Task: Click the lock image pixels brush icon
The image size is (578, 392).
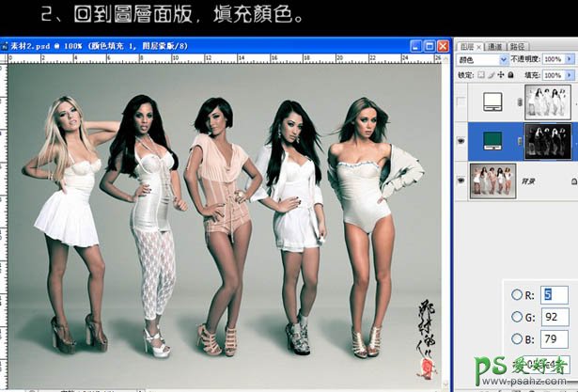Action: 489,74
